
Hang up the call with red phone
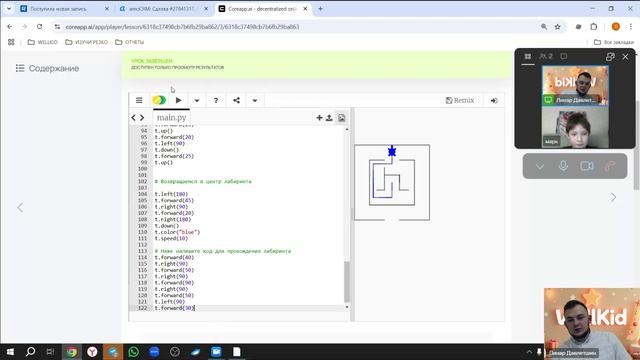coord(610,166)
